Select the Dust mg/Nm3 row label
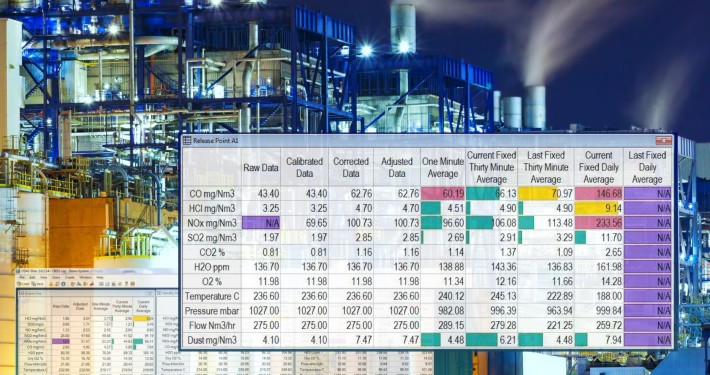Screen dimensions: 710x375 coord(211,340)
